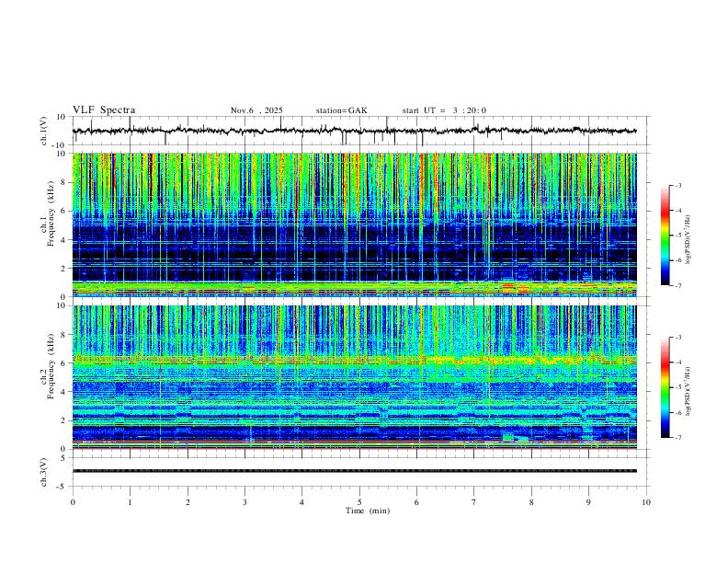Viewport: 728px width, 563px height.
Task: Click time axis tick label '6'
Action: click(x=417, y=502)
